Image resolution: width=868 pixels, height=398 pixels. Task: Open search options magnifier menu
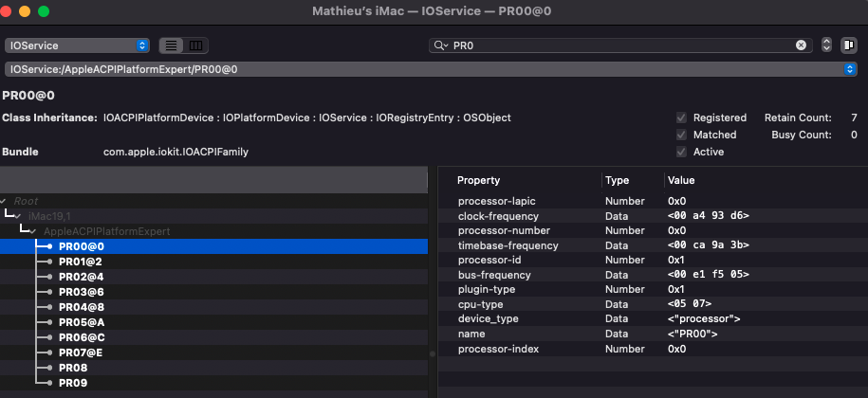[441, 45]
